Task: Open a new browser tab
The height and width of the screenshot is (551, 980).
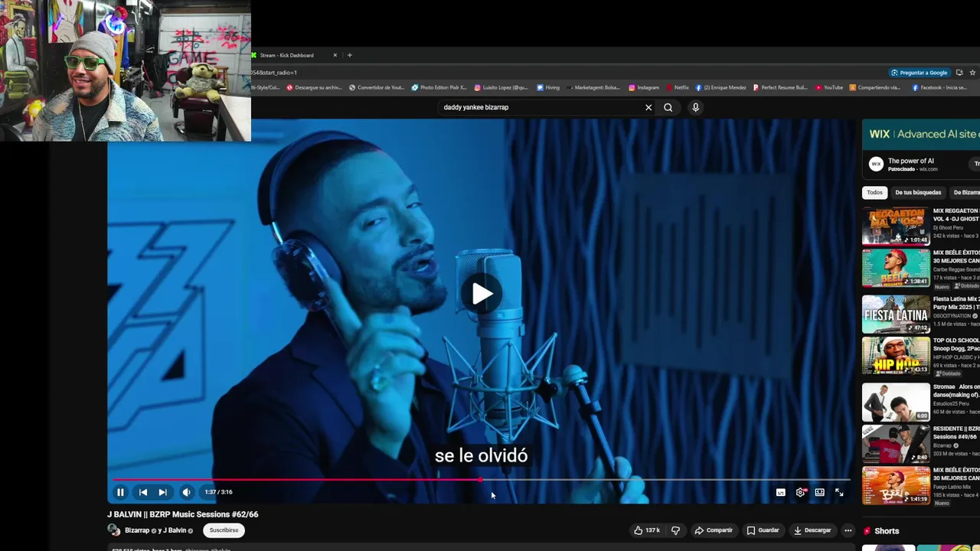Action: tap(350, 55)
